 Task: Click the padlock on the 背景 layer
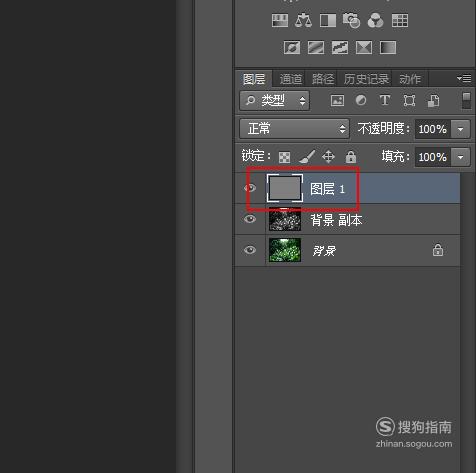pyautogui.click(x=438, y=250)
